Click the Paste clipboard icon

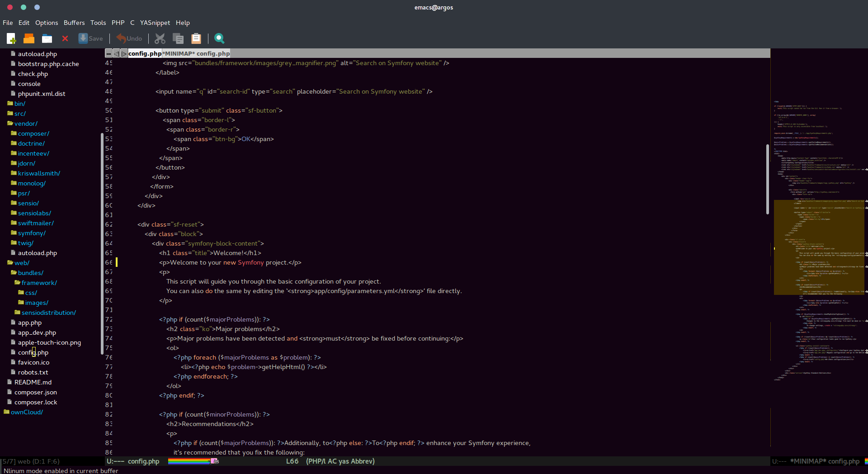coord(196,38)
